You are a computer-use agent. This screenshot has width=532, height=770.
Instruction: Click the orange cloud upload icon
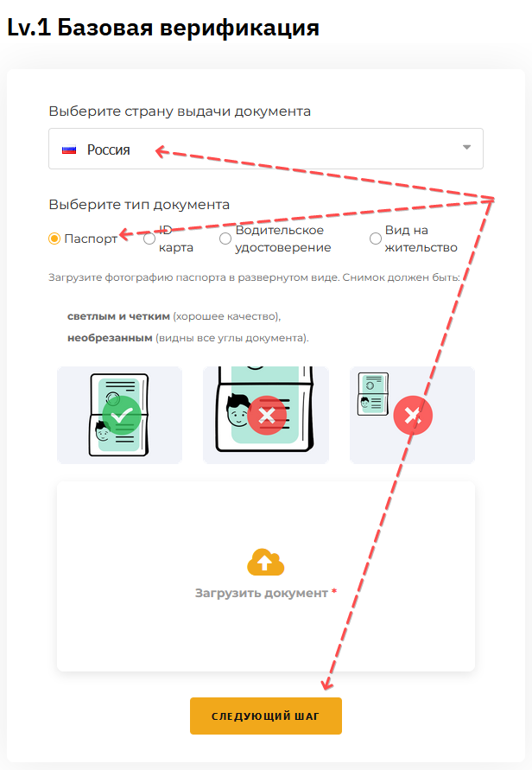tap(265, 562)
